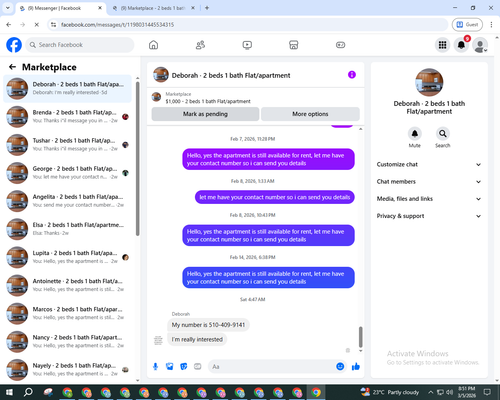Mute the conversation via bell icon

click(415, 134)
